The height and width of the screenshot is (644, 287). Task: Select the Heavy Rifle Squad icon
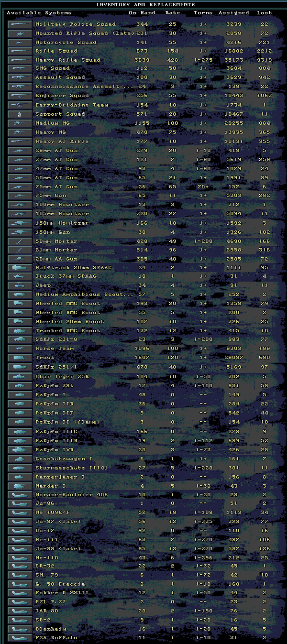(20, 60)
